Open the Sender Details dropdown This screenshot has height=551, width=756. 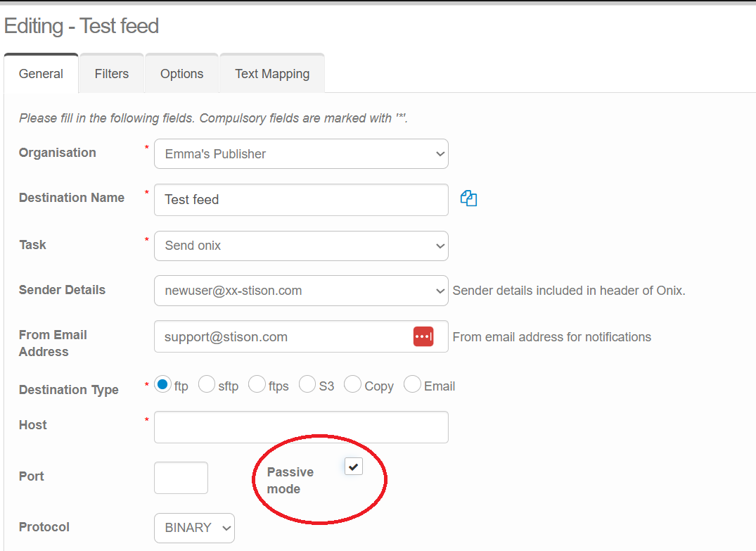(x=300, y=291)
